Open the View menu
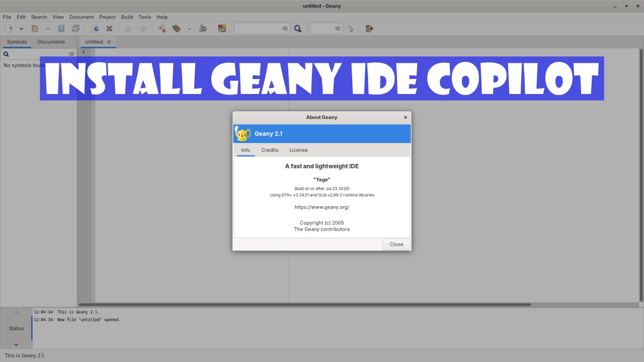The image size is (644, 362). click(x=58, y=17)
